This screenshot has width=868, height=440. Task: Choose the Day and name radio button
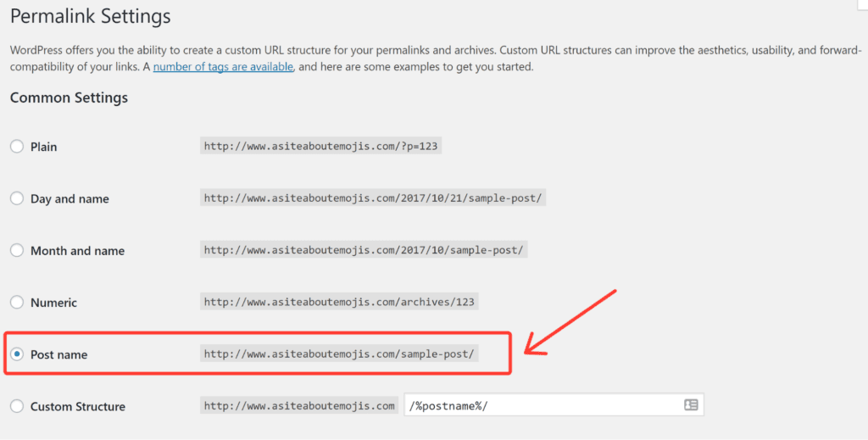click(17, 198)
